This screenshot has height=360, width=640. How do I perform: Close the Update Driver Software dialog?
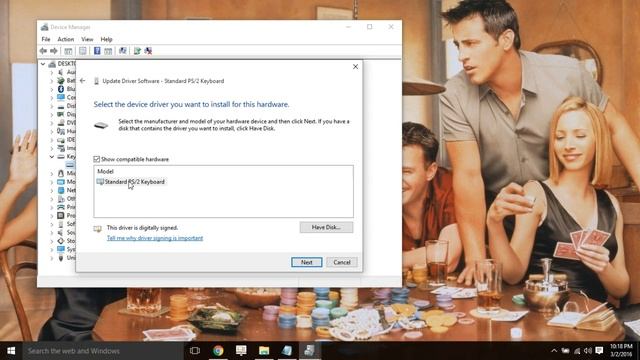click(x=355, y=67)
